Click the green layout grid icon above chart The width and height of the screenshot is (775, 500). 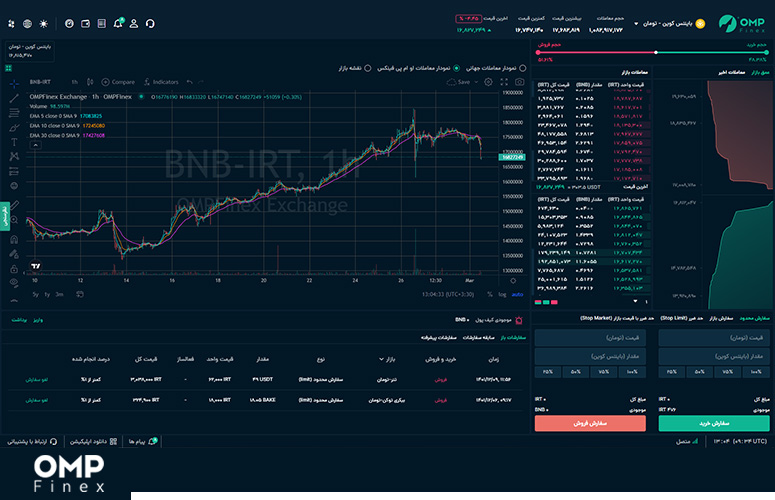[8, 68]
